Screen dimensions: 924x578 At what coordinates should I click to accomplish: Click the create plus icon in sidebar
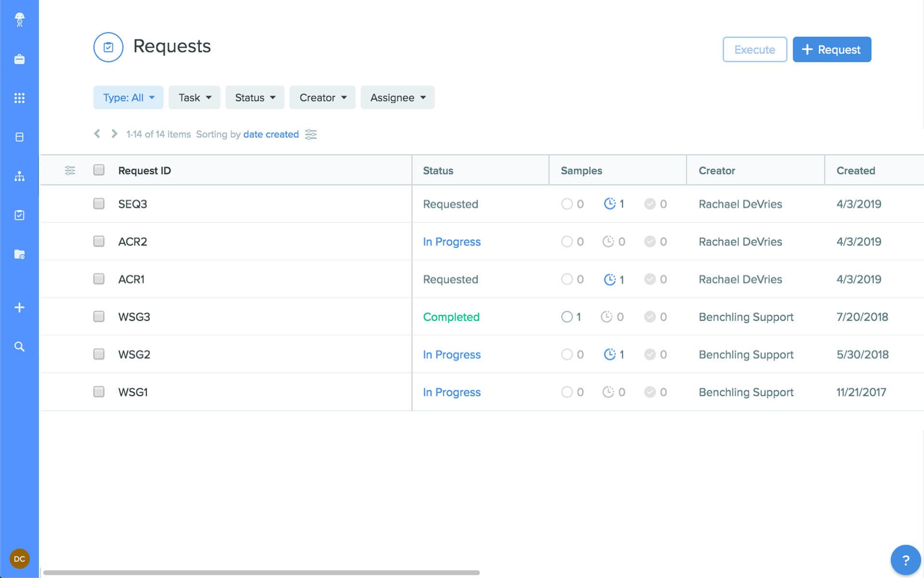point(19,307)
